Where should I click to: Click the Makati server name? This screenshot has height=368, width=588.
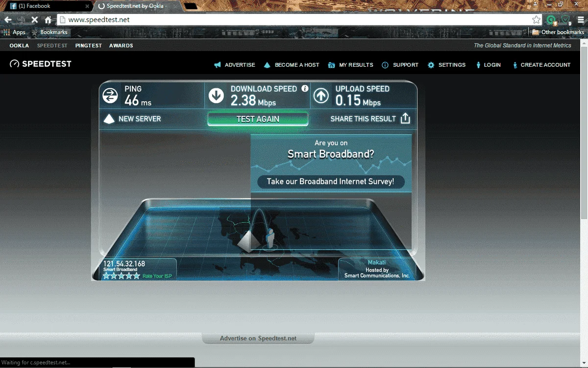pyautogui.click(x=377, y=263)
